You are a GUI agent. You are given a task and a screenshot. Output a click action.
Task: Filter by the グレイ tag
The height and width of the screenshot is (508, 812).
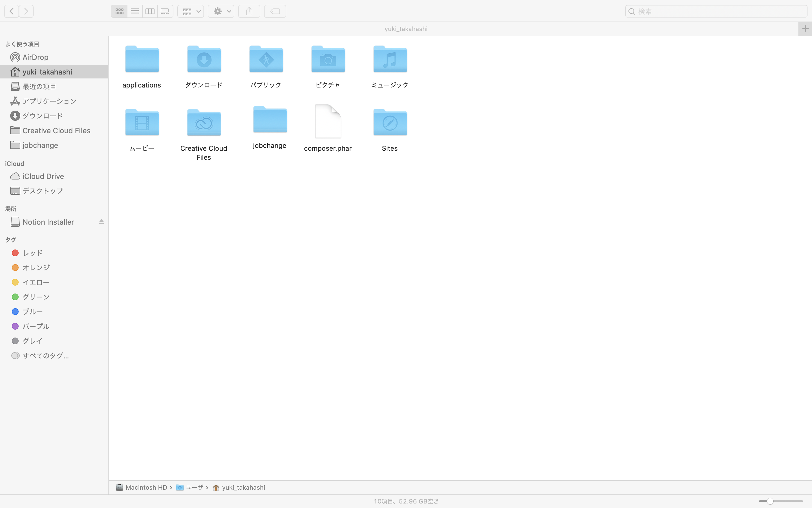(x=54, y=341)
